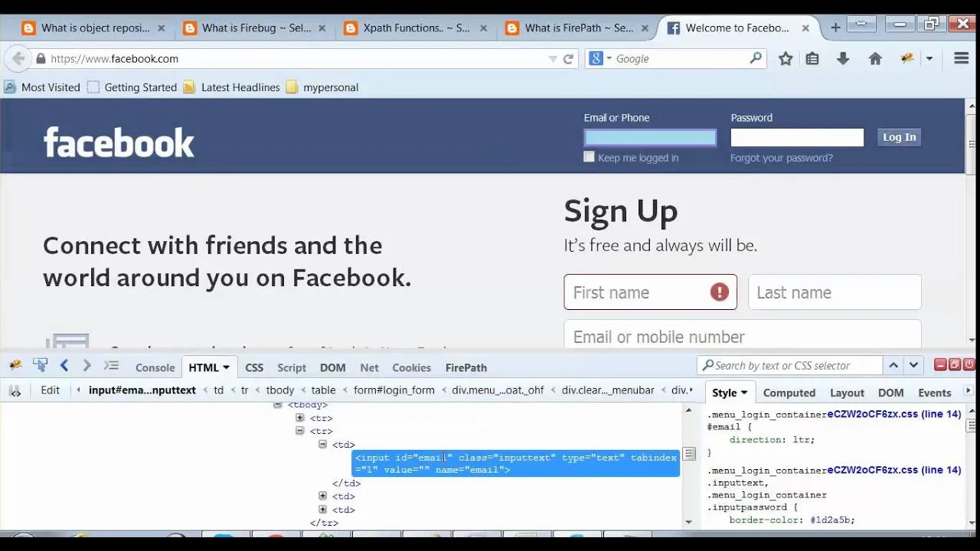This screenshot has width=980, height=551.
Task: Select form#login_form in the breadcrumb
Action: [394, 390]
